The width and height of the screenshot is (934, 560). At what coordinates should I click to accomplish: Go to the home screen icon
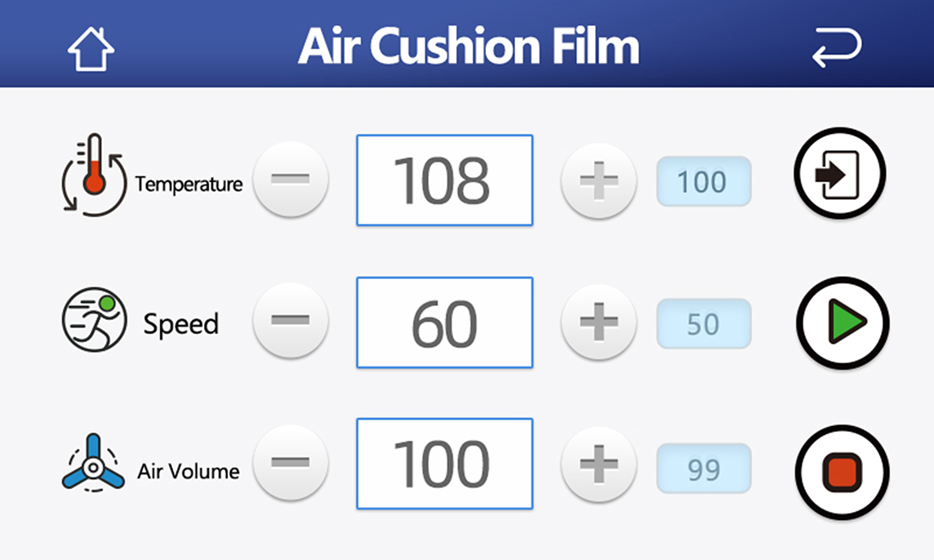coord(91,48)
